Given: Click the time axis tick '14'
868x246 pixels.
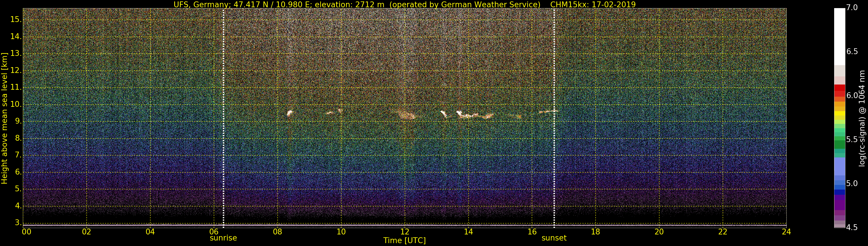Looking at the screenshot, I should (468, 232).
